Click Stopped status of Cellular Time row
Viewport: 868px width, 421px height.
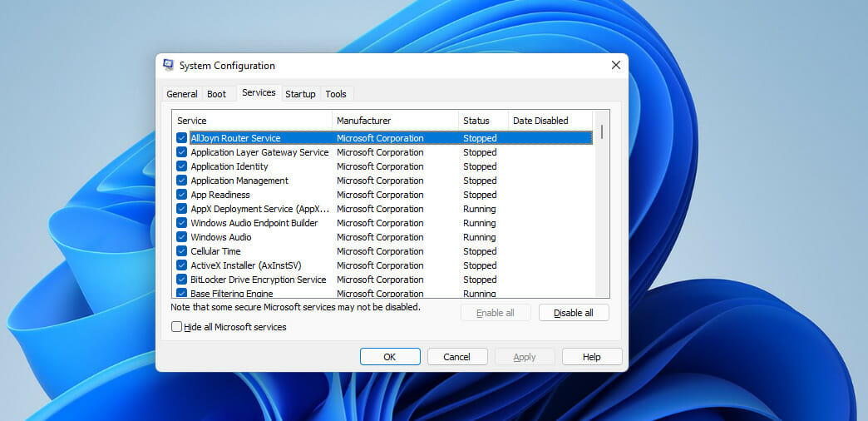coord(480,251)
